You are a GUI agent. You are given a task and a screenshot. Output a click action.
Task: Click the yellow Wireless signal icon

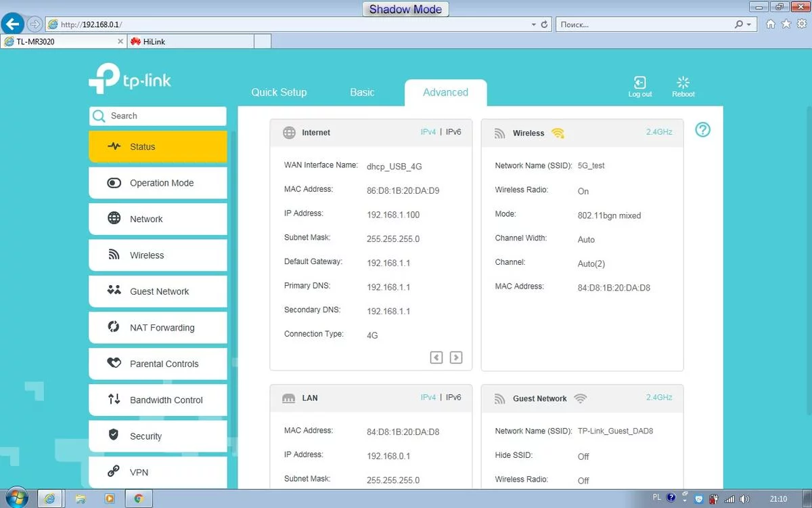coord(558,133)
